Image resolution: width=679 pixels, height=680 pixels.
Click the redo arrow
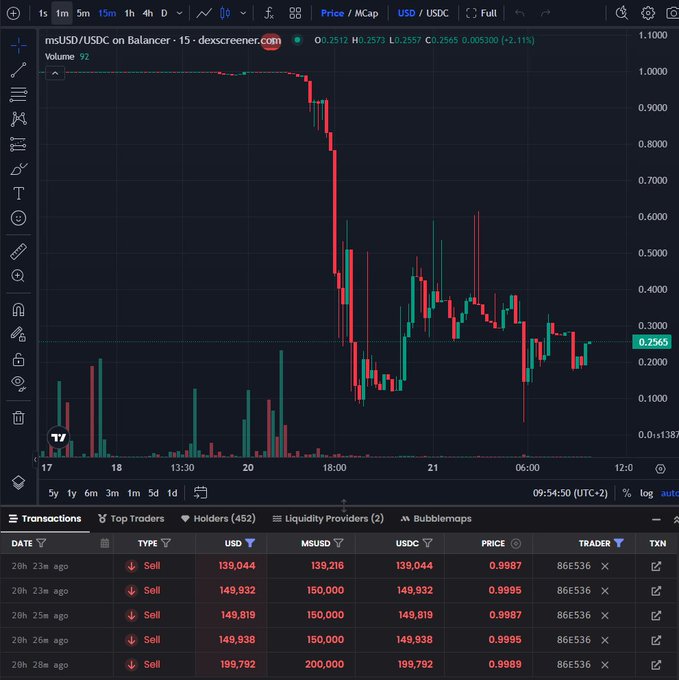545,13
